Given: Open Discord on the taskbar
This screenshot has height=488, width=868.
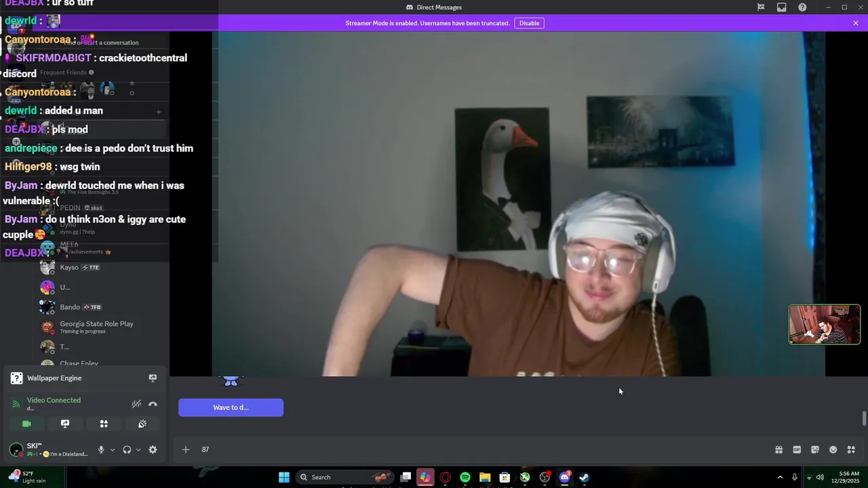Looking at the screenshot, I should pos(564,477).
